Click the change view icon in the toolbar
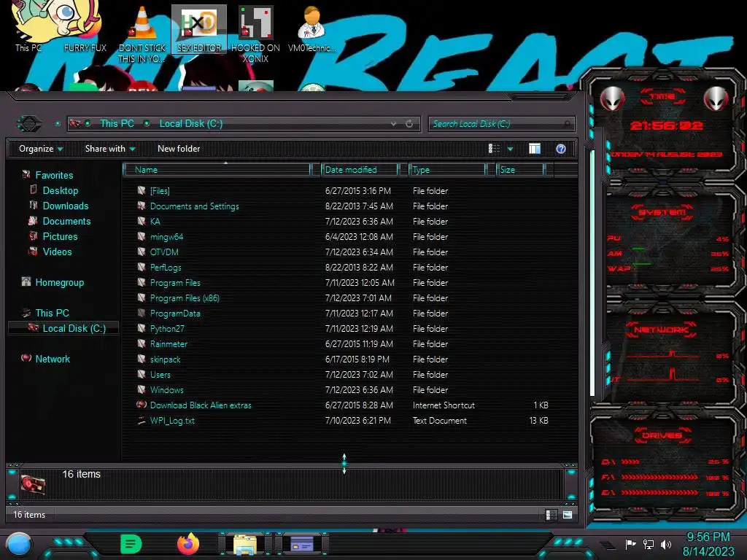 [x=494, y=149]
